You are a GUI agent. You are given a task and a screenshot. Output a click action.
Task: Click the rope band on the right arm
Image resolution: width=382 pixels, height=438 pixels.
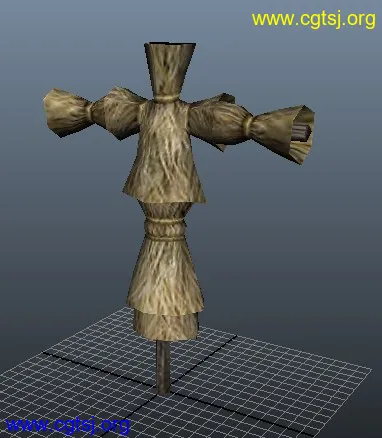point(247,126)
